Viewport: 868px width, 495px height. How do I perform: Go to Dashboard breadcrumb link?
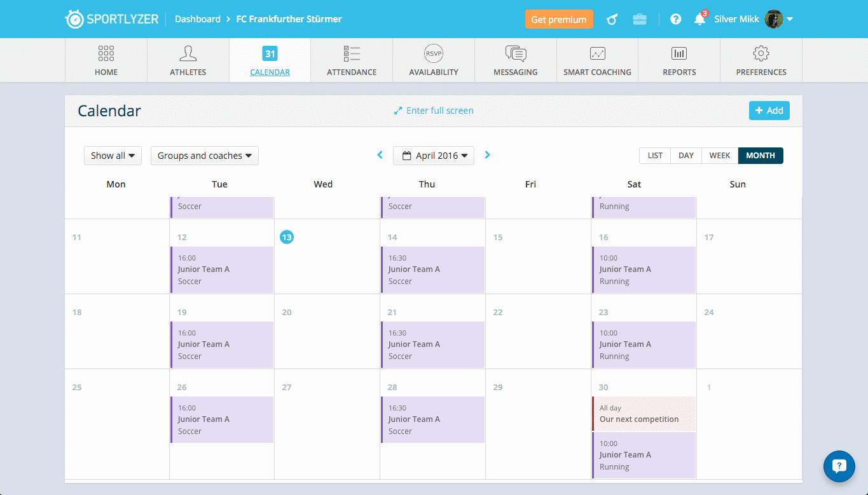click(198, 19)
